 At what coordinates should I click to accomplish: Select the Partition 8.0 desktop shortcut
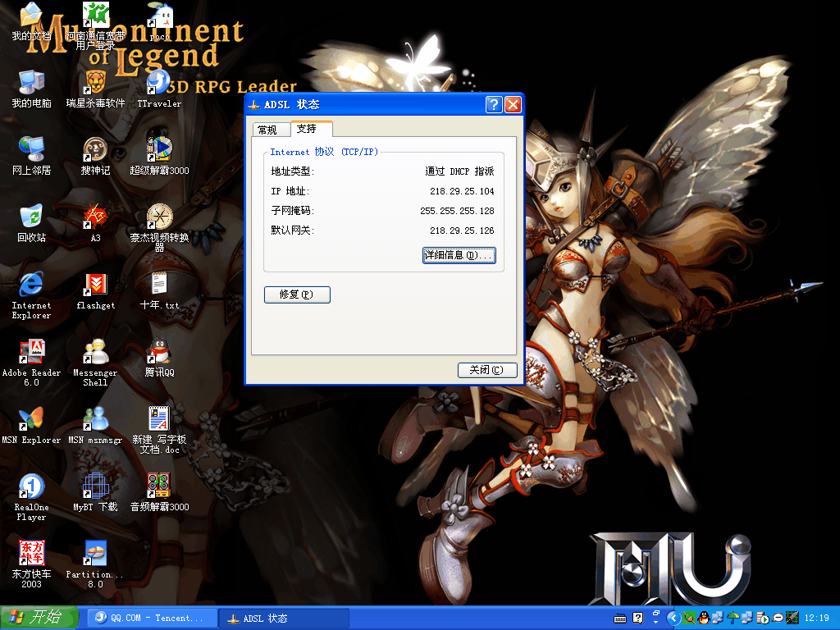pyautogui.click(x=95, y=564)
